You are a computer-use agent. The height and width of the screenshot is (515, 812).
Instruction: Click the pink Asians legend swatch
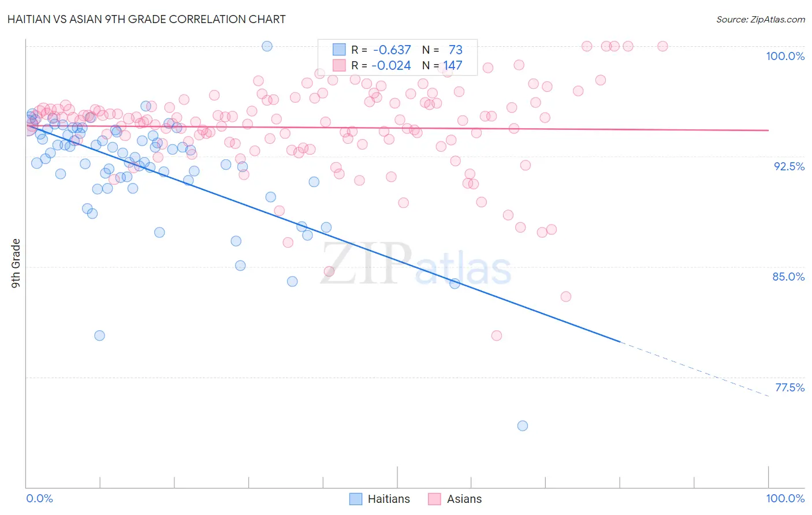coord(434,499)
